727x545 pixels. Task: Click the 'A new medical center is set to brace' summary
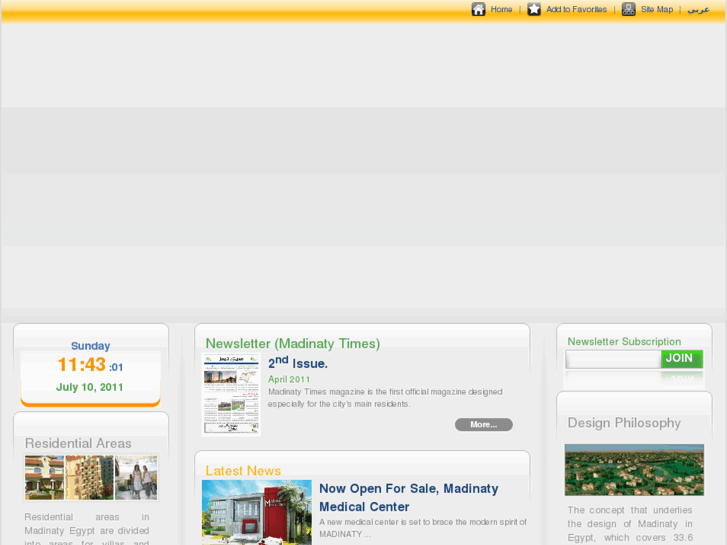[x=423, y=528]
